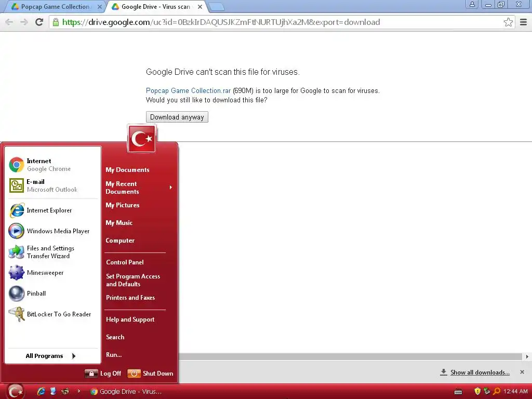Close the Popcap Game Collection tab
The height and width of the screenshot is (399, 532).
pyautogui.click(x=99, y=6)
